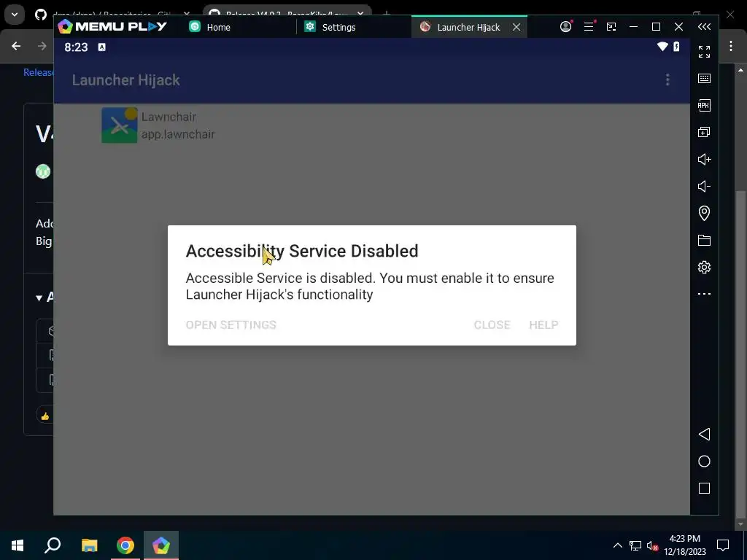This screenshot has width=747, height=560.
Task: Click the MEmu Play logo
Action: pos(112,27)
